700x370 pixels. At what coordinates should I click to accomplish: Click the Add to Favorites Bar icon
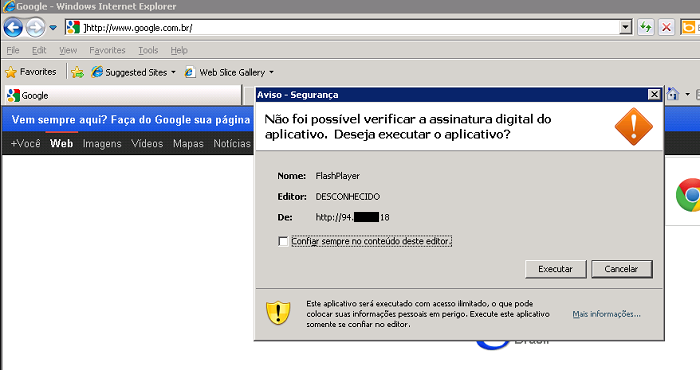77,72
